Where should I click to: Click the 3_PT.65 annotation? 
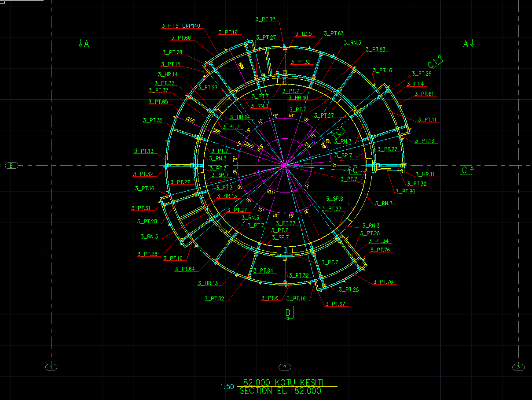click(x=158, y=102)
